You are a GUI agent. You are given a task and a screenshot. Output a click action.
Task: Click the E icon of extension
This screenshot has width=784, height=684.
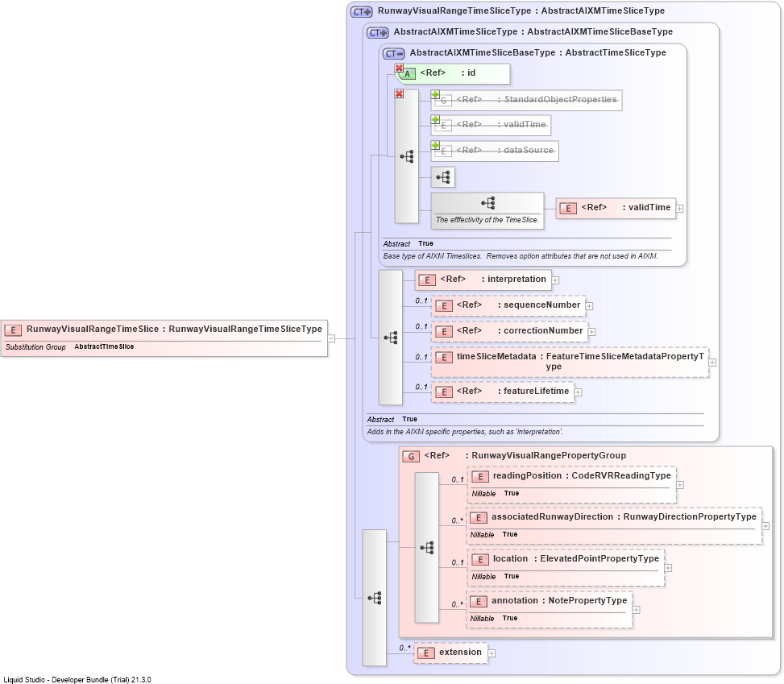coord(426,653)
